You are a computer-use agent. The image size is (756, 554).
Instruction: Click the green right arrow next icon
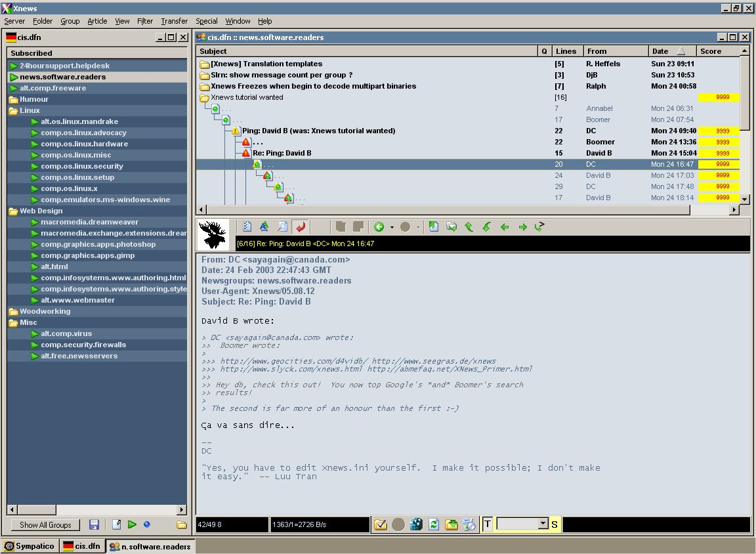522,227
